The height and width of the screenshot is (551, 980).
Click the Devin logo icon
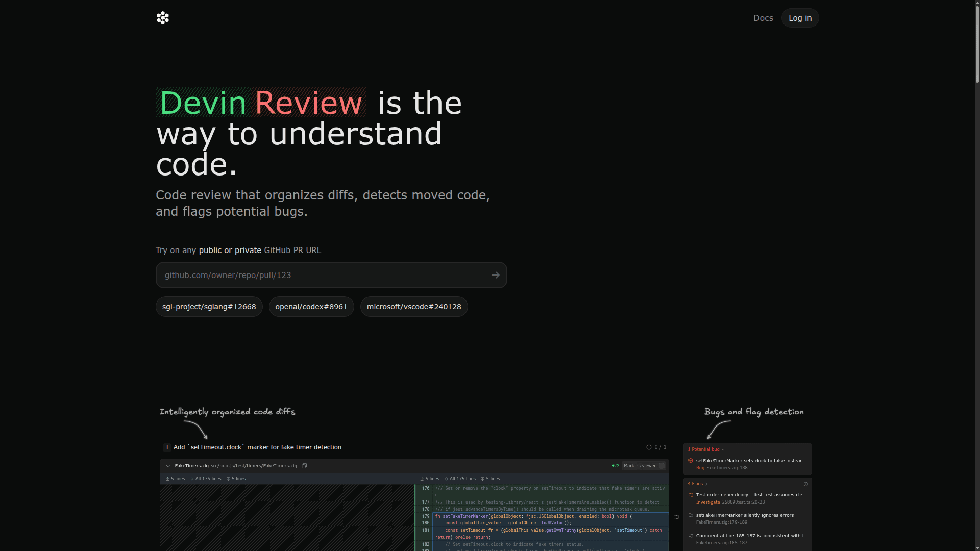point(162,18)
